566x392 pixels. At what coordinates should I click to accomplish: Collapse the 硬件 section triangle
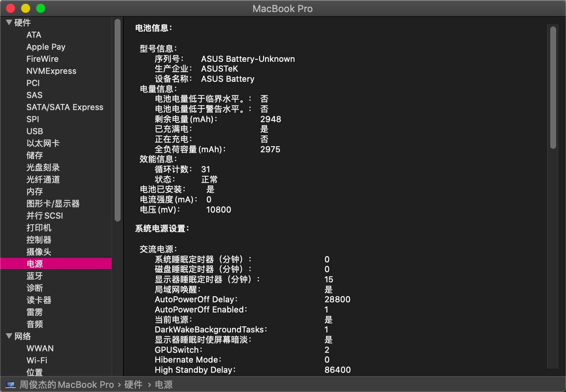[9, 23]
